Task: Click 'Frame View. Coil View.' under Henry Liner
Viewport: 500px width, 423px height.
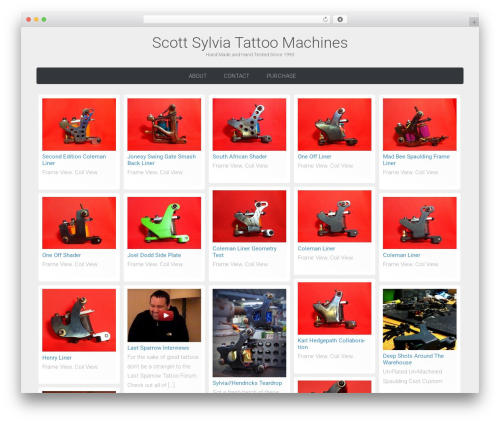Action: pos(70,367)
